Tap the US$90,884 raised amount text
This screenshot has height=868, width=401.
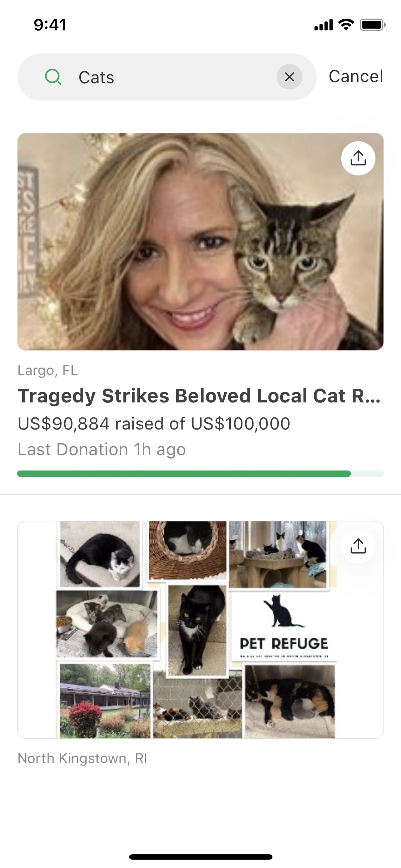(154, 423)
